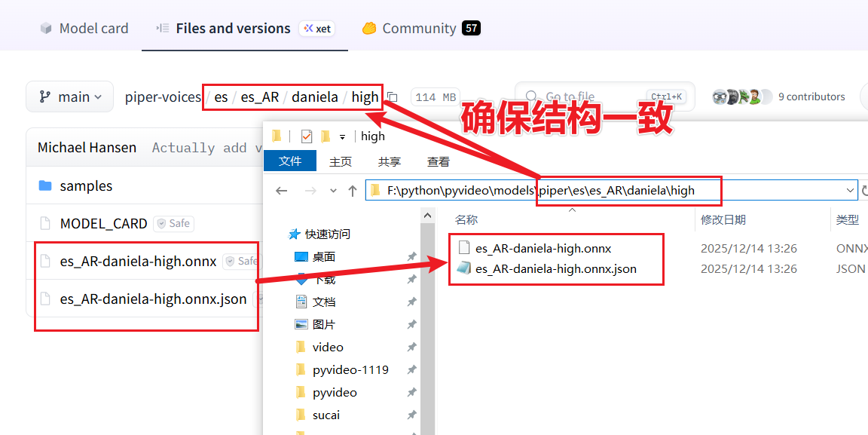Open the recent locations dropdown arrow
The height and width of the screenshot is (435, 868).
tap(331, 191)
